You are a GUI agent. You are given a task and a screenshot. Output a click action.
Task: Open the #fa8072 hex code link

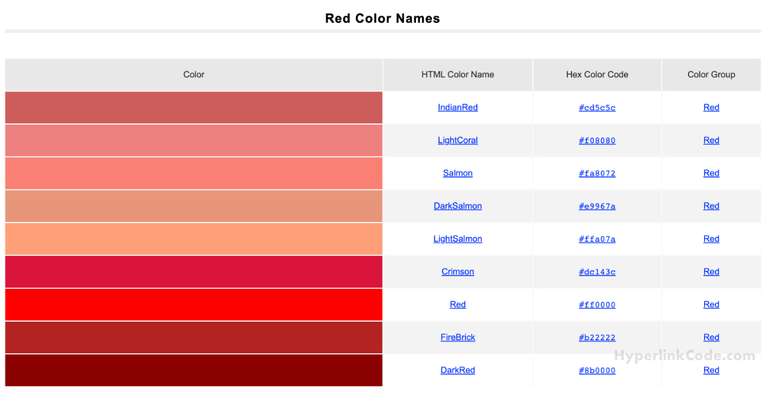[x=597, y=173]
